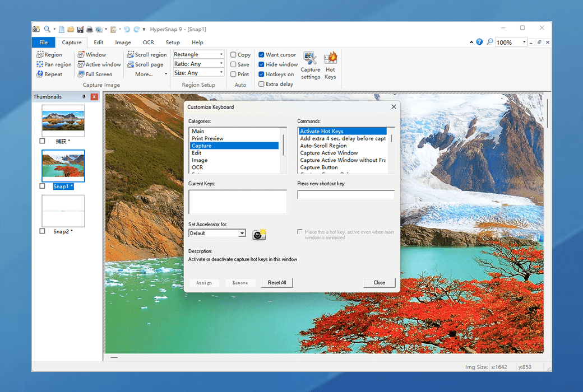Click the zoom magnifier next to 100% box
The height and width of the screenshot is (392, 583).
pyautogui.click(x=490, y=42)
